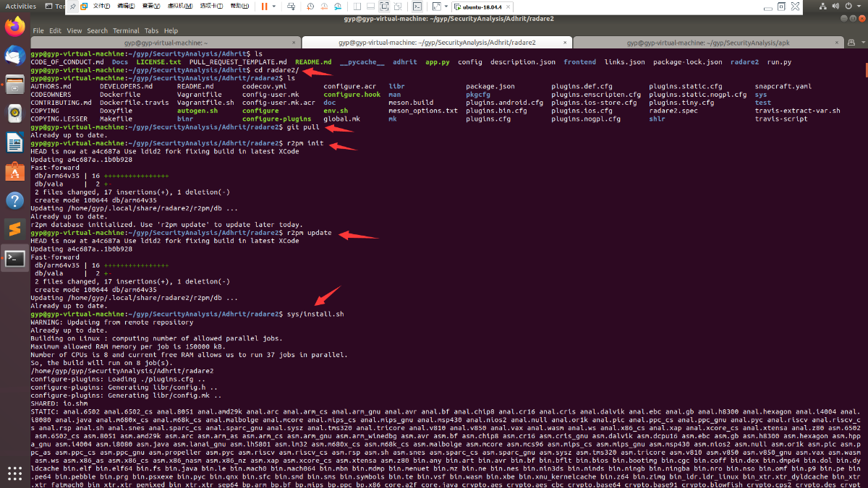
Task: Open the snapshot manager
Action: coord(338,6)
